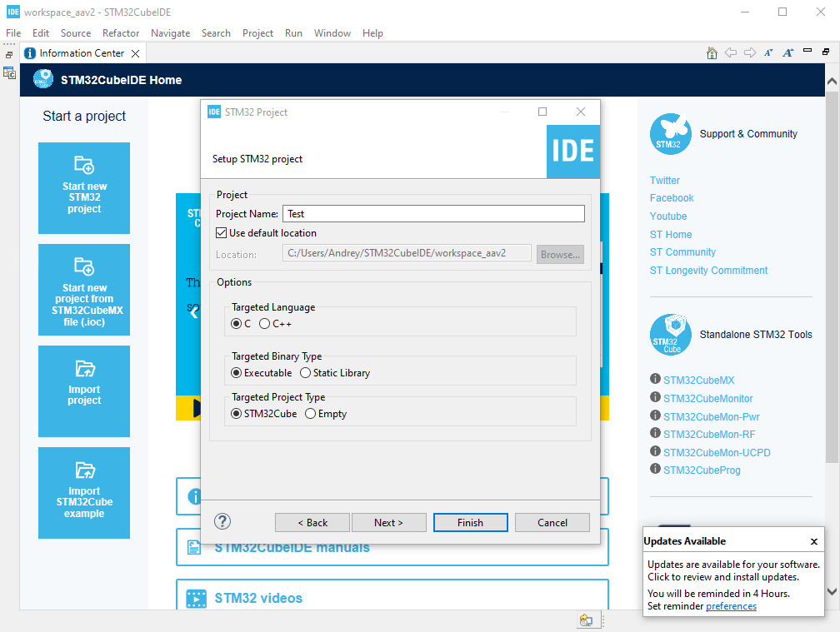
Task: Click the scroll up arrow of page scrollbar
Action: pyautogui.click(x=832, y=82)
